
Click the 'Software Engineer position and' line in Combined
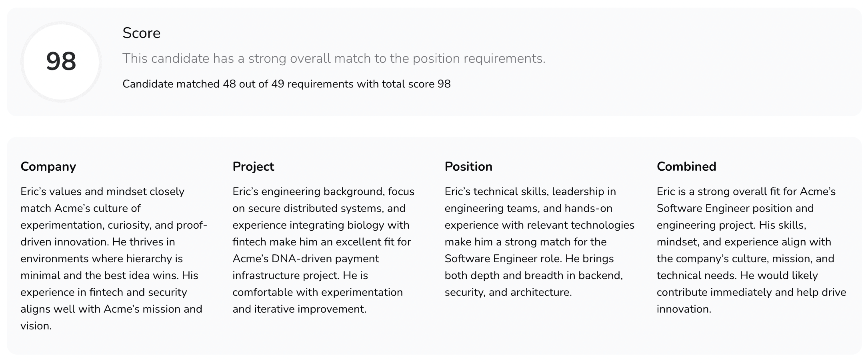pos(735,208)
